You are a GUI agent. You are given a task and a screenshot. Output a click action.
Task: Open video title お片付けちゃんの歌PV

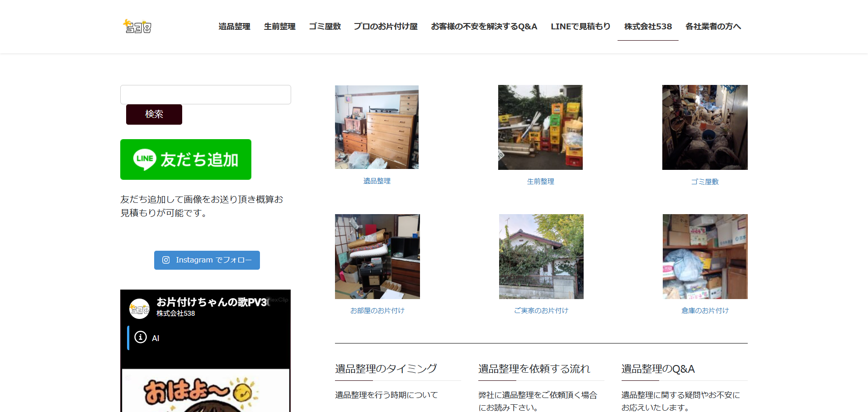tap(213, 302)
